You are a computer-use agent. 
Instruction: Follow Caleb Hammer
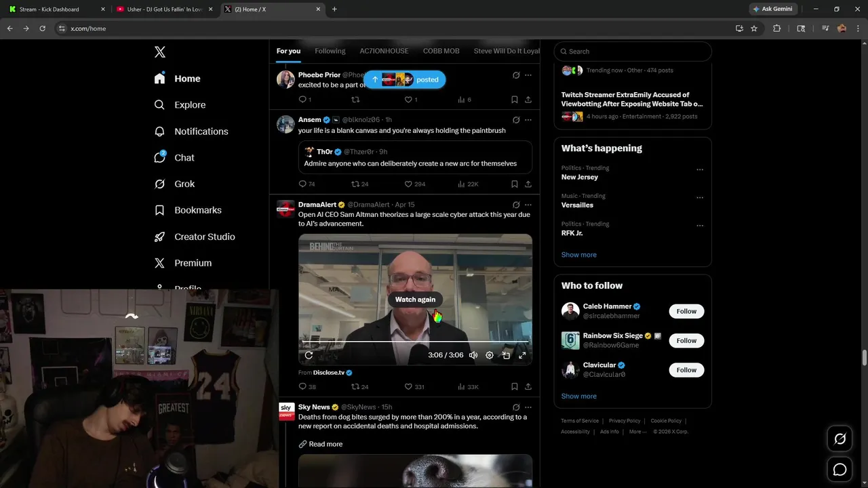[x=686, y=311]
